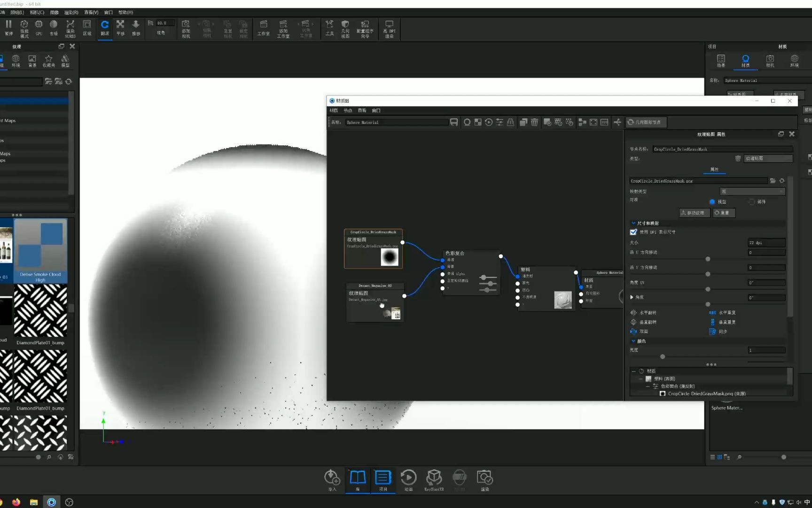Viewport: 812px width, 508px height.
Task: Switch to the camera (相机) project tab
Action: [x=770, y=61]
